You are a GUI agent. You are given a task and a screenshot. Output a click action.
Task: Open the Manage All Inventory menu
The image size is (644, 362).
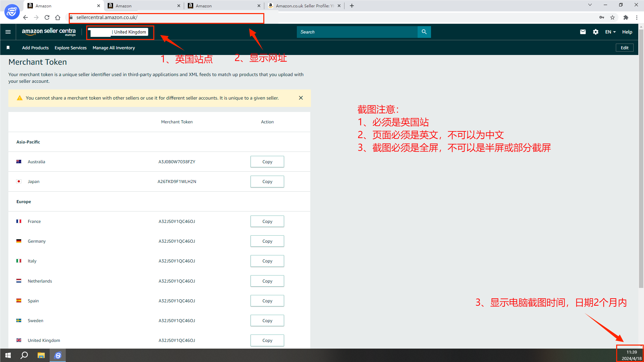tap(113, 48)
